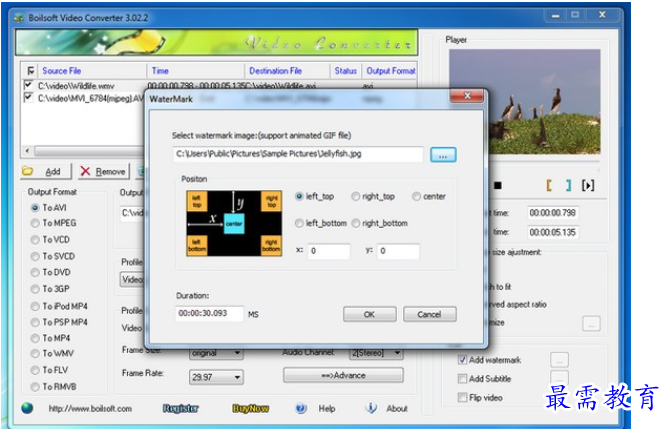Open the Advance settings button
The height and width of the screenshot is (429, 667).
click(343, 375)
